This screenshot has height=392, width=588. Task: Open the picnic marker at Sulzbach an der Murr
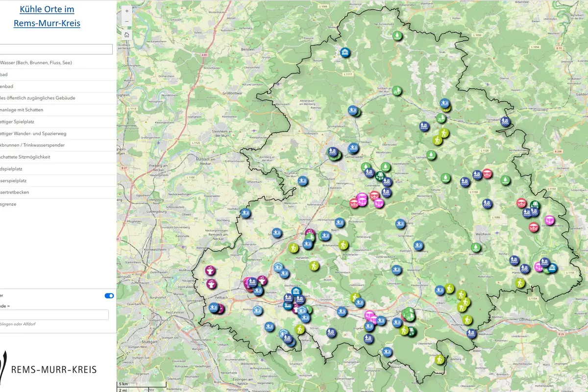tap(397, 91)
